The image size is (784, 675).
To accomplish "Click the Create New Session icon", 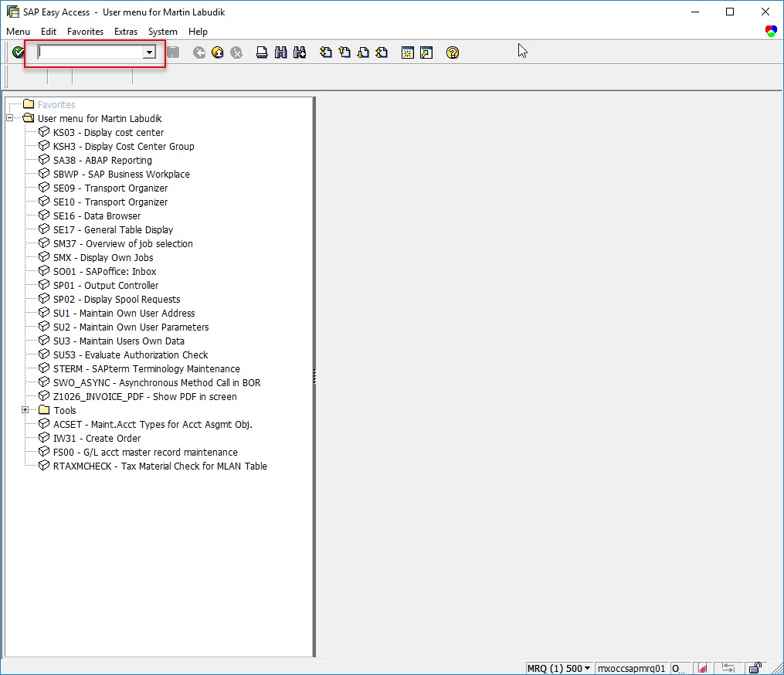I will (x=408, y=53).
